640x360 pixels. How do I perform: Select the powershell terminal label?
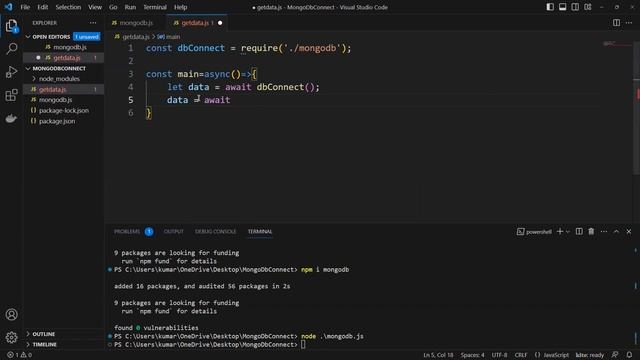[534, 231]
